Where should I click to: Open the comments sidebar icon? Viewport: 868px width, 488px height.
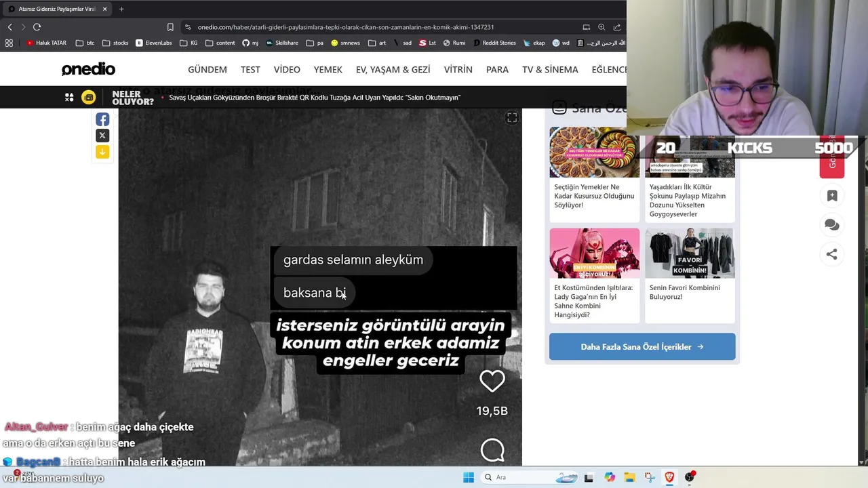pyautogui.click(x=832, y=225)
